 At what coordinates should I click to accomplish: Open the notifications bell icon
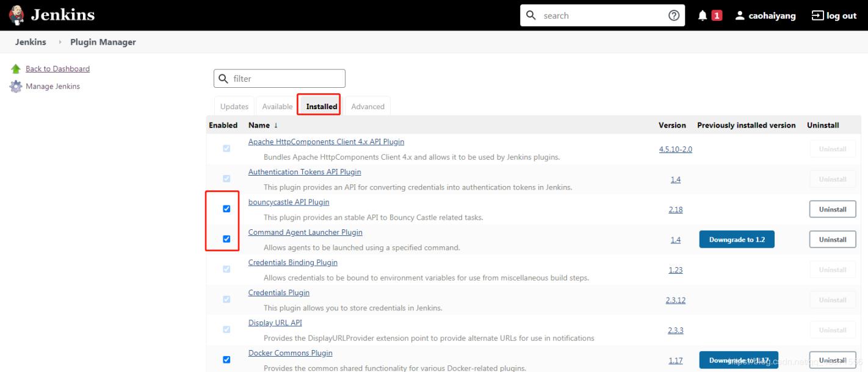pyautogui.click(x=703, y=16)
